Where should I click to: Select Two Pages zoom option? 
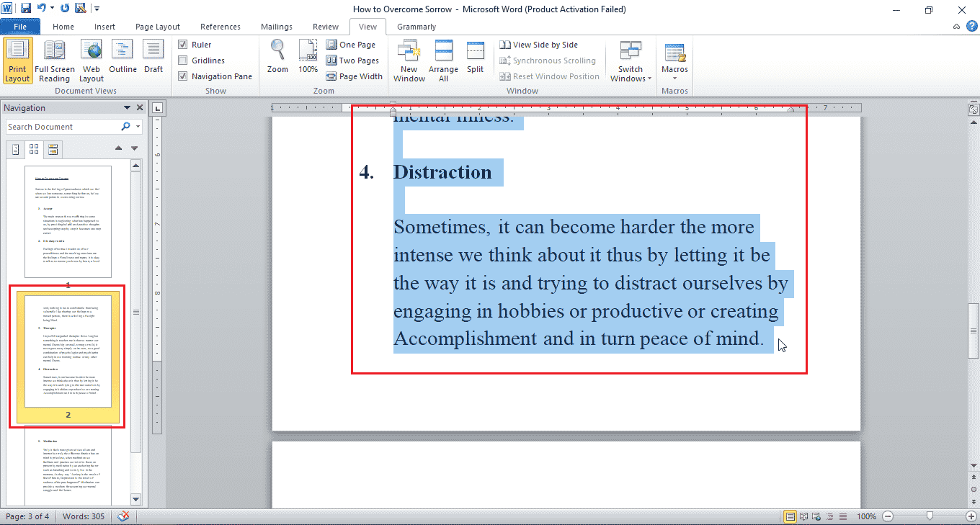[352, 60]
